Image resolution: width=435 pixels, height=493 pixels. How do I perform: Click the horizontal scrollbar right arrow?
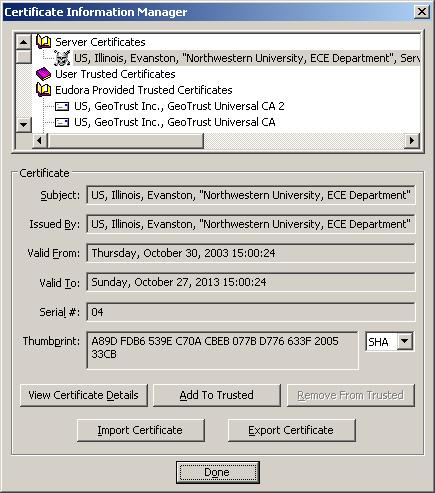pyautogui.click(x=412, y=141)
